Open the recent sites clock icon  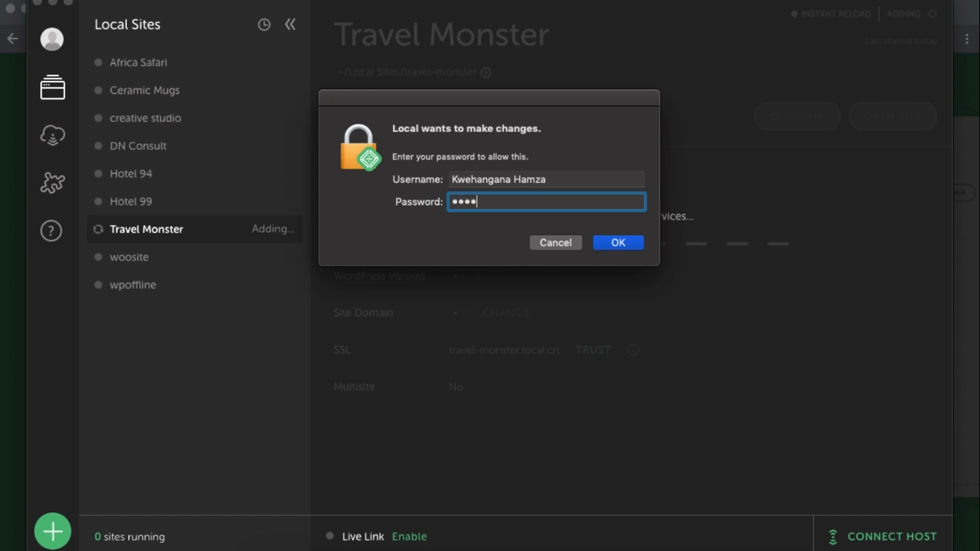point(264,24)
